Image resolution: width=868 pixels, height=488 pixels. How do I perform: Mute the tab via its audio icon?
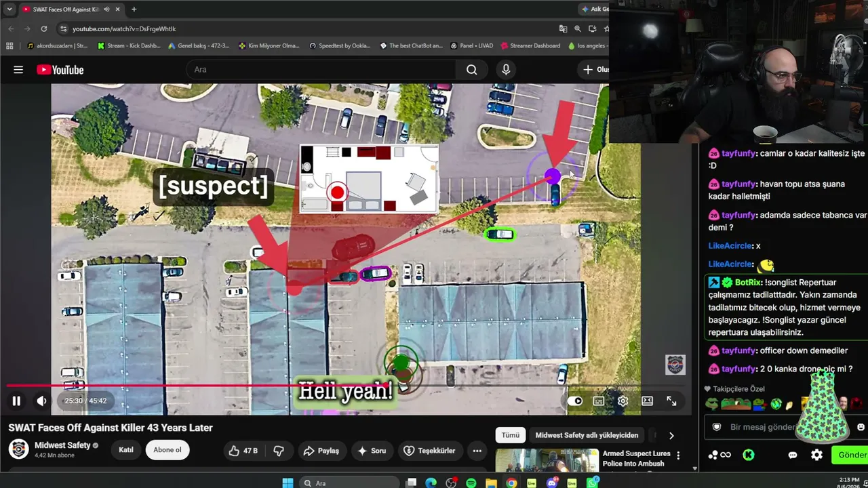coord(108,9)
